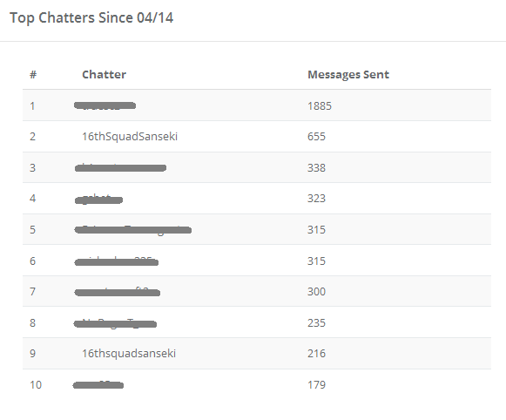This screenshot has width=506, height=420.
Task: Select the 655 messages sent value
Action: click(x=316, y=137)
